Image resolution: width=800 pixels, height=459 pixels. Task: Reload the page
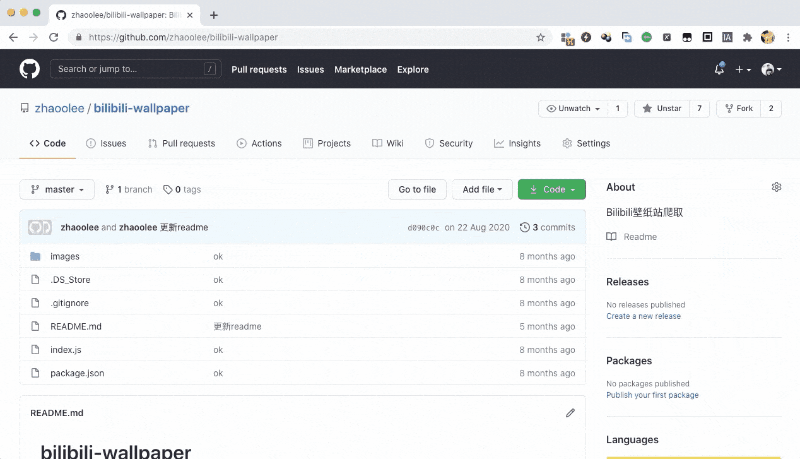tap(54, 37)
